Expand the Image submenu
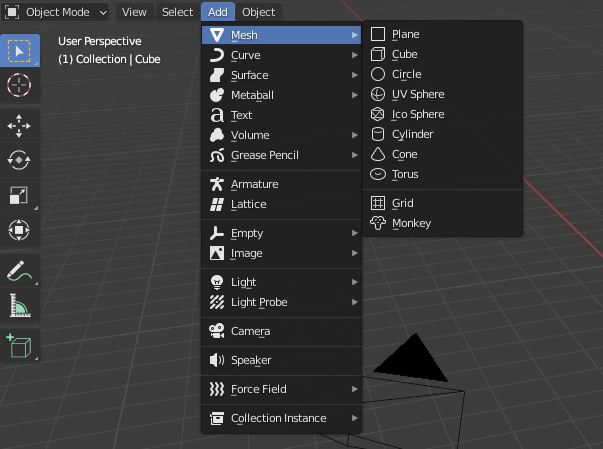The image size is (603, 449). [x=282, y=253]
